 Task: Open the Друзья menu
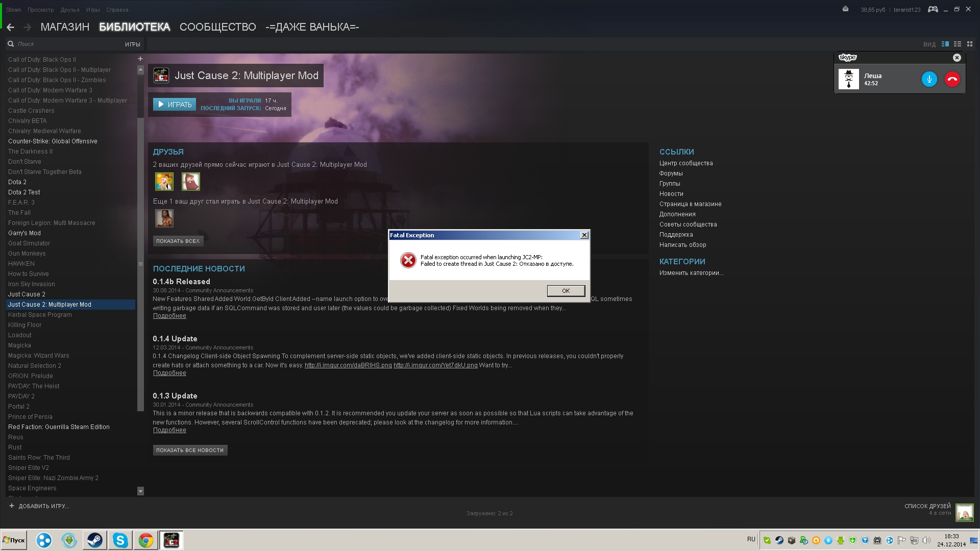[70, 10]
